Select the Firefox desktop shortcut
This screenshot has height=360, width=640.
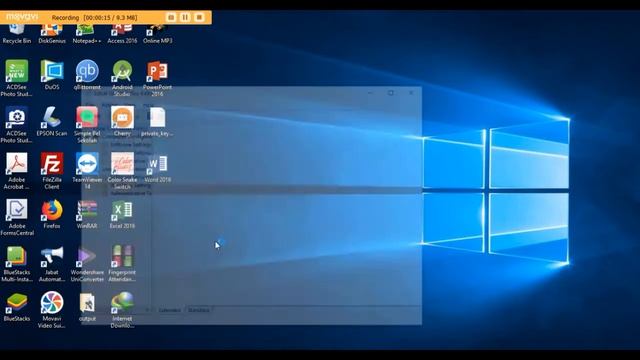[52, 214]
